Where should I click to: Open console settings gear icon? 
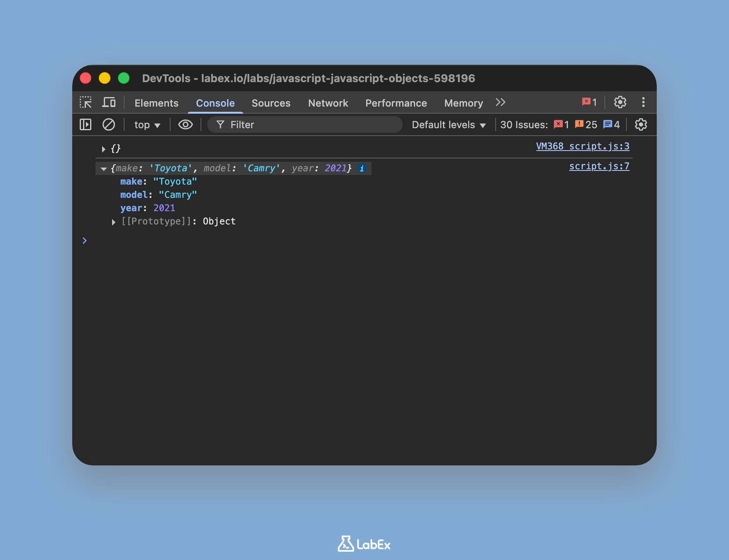coord(641,124)
